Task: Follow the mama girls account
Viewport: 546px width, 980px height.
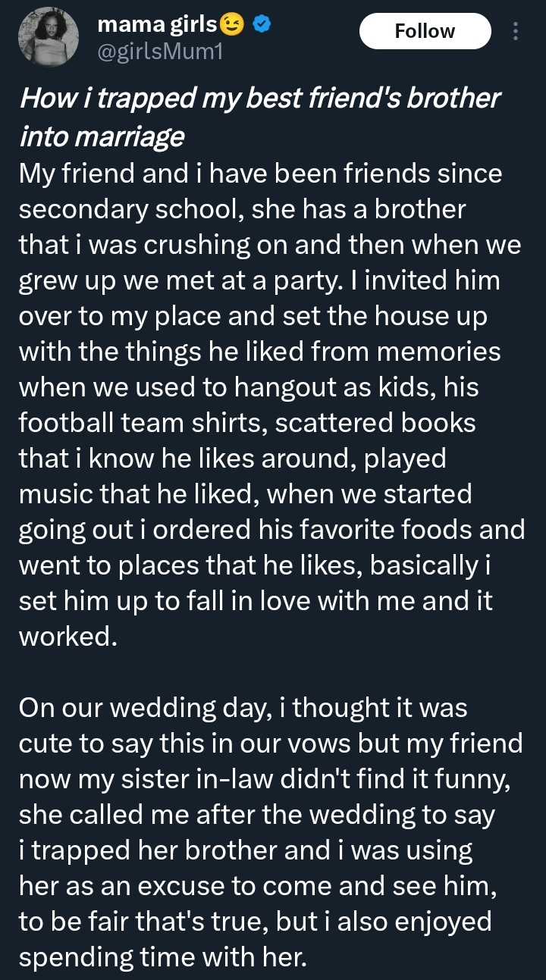Action: pos(425,31)
